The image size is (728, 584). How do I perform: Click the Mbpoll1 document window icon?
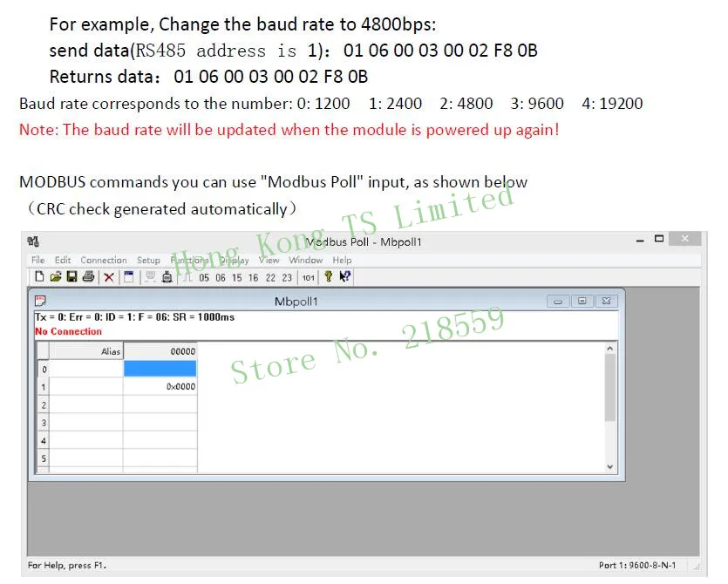(x=40, y=302)
